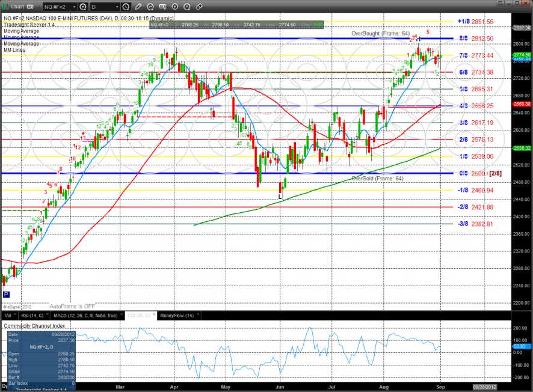Select the pencil drawing tool
This screenshot has width=533, height=392.
tap(138, 7)
